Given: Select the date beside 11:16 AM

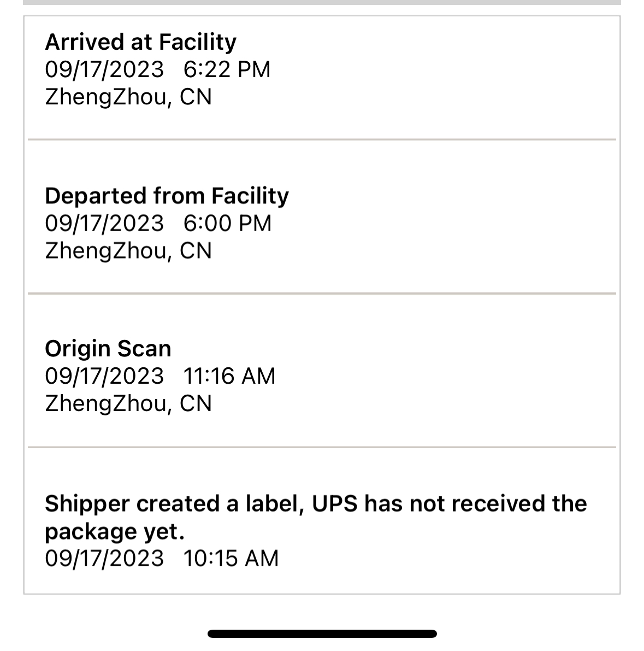Looking at the screenshot, I should [104, 376].
